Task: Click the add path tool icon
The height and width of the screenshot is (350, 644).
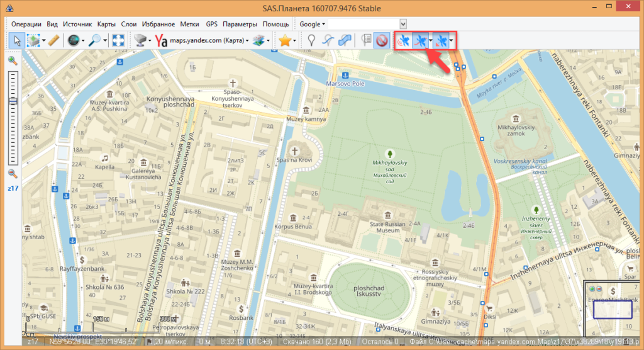Action: point(328,41)
